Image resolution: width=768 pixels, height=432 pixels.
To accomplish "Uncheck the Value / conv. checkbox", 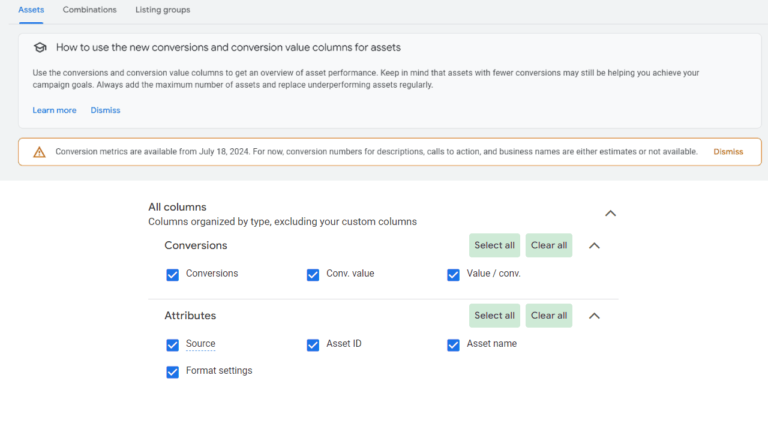I will (x=453, y=275).
